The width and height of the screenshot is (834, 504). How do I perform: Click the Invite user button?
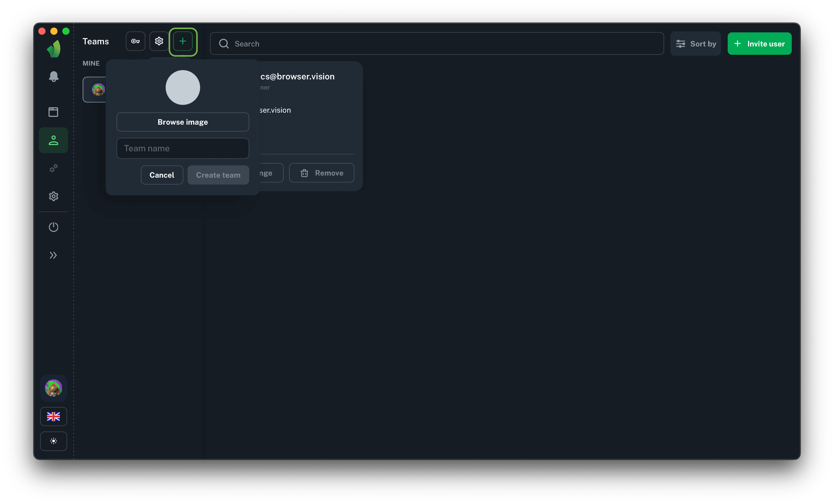coord(759,44)
